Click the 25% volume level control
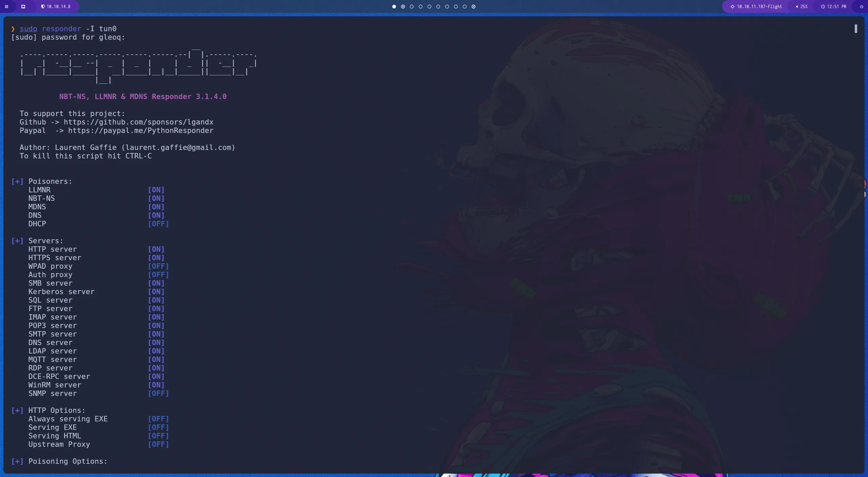 (804, 6)
